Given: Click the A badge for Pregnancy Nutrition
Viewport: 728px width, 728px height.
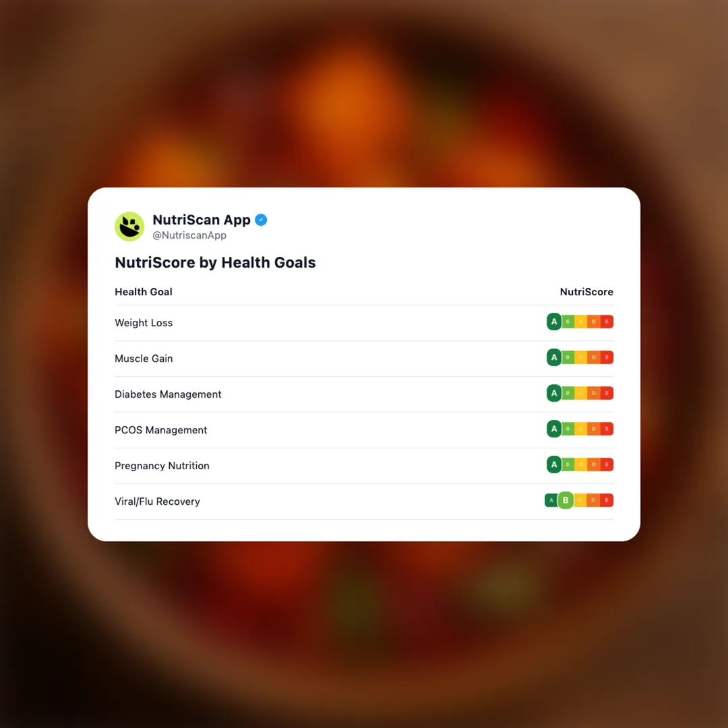Looking at the screenshot, I should coord(554,464).
